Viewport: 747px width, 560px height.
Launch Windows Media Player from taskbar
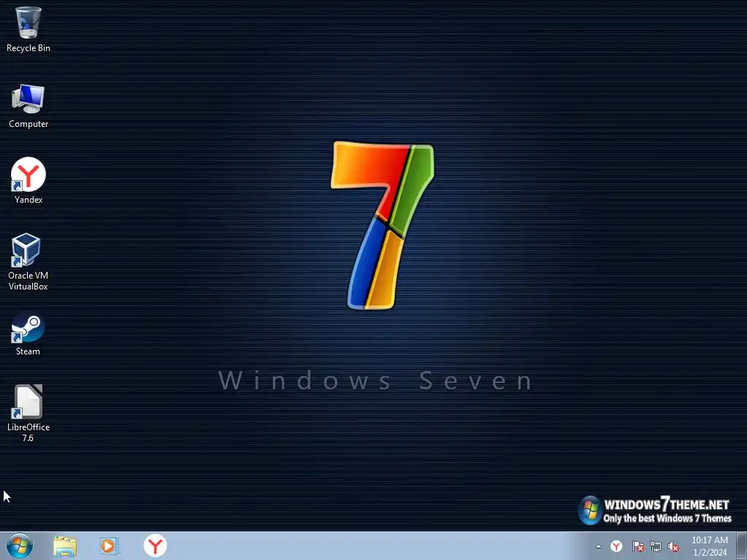coord(109,546)
